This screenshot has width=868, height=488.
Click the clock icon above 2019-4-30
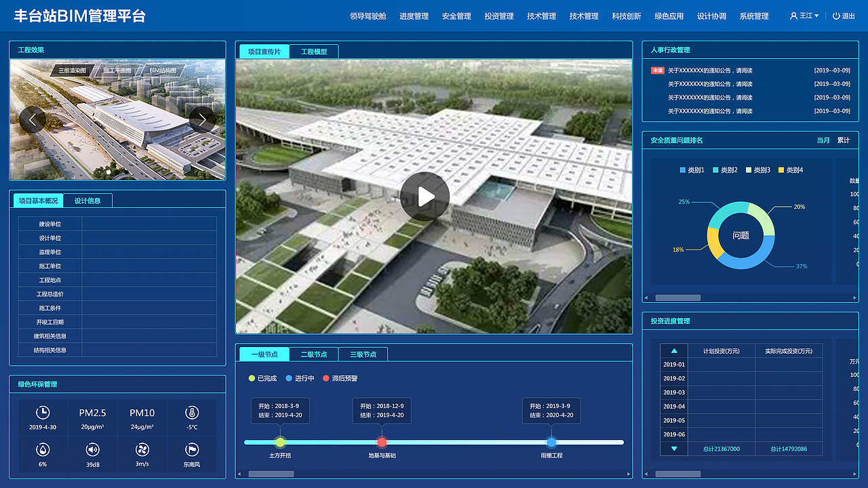[43, 412]
